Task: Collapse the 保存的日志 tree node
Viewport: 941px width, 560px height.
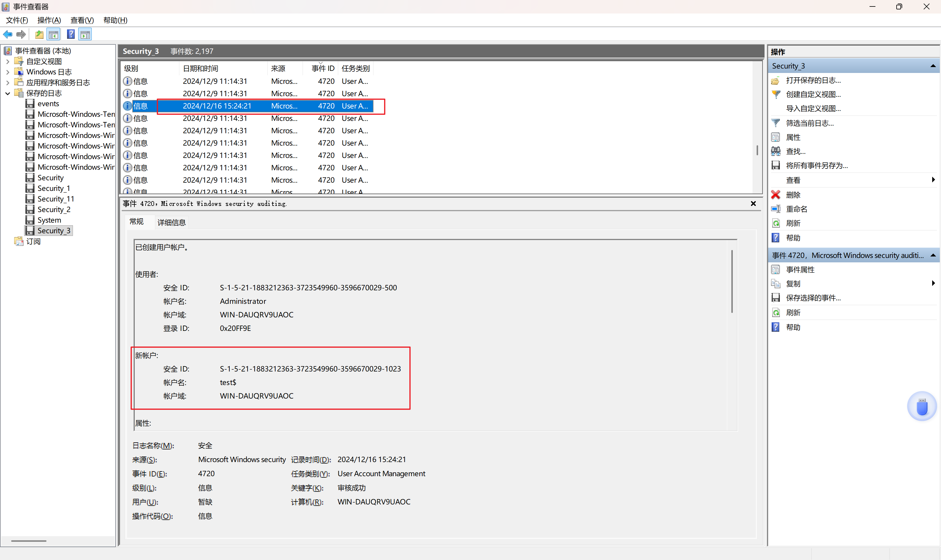Action: point(8,93)
